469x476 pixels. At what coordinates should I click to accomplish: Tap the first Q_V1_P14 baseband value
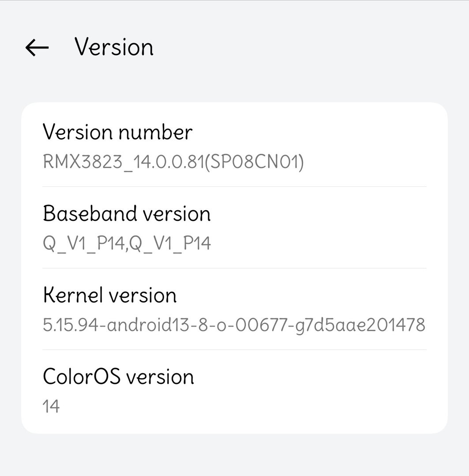tap(83, 243)
